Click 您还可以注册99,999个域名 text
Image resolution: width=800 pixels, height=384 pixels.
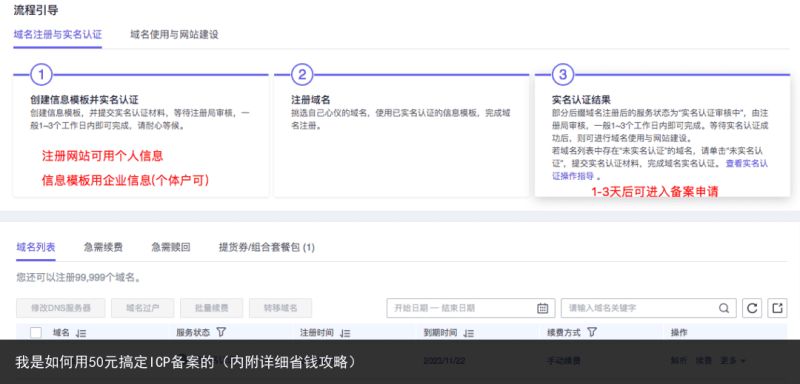(x=79, y=278)
